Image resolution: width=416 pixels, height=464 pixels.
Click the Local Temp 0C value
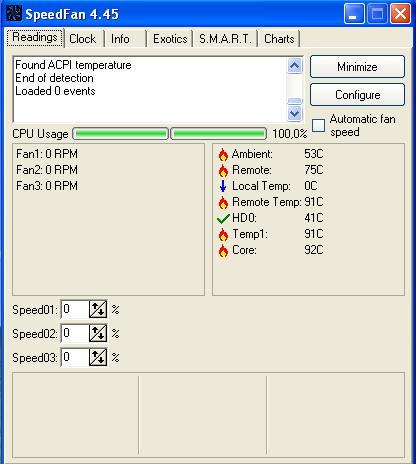[x=311, y=186]
